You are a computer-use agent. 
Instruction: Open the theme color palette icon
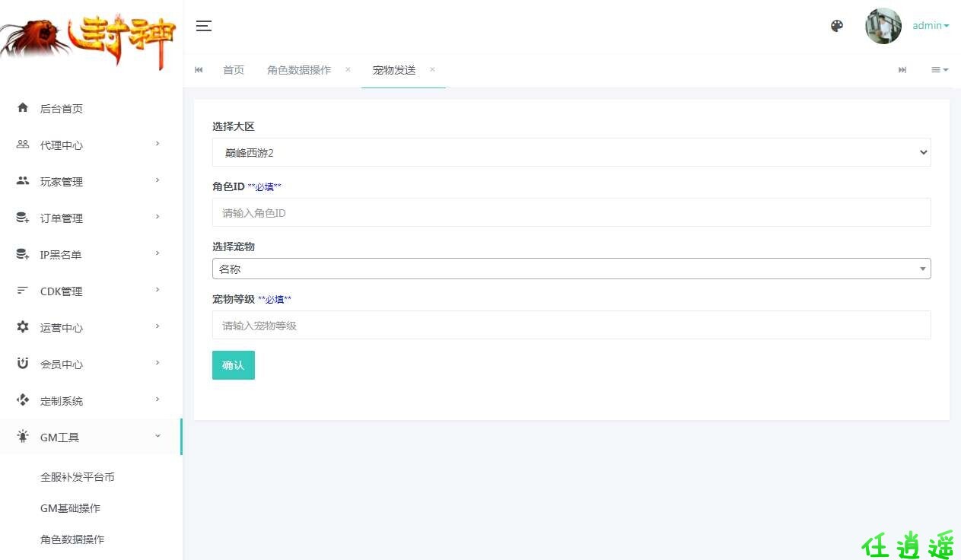tap(837, 26)
